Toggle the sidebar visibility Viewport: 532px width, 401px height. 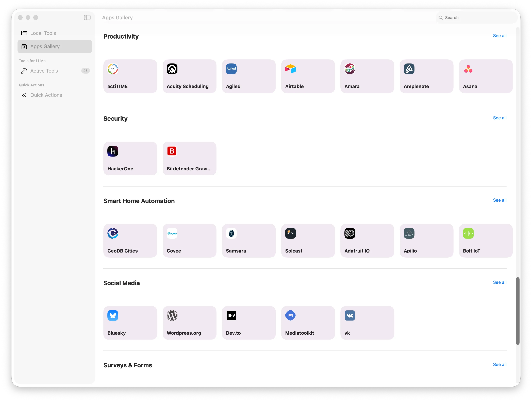click(x=87, y=17)
